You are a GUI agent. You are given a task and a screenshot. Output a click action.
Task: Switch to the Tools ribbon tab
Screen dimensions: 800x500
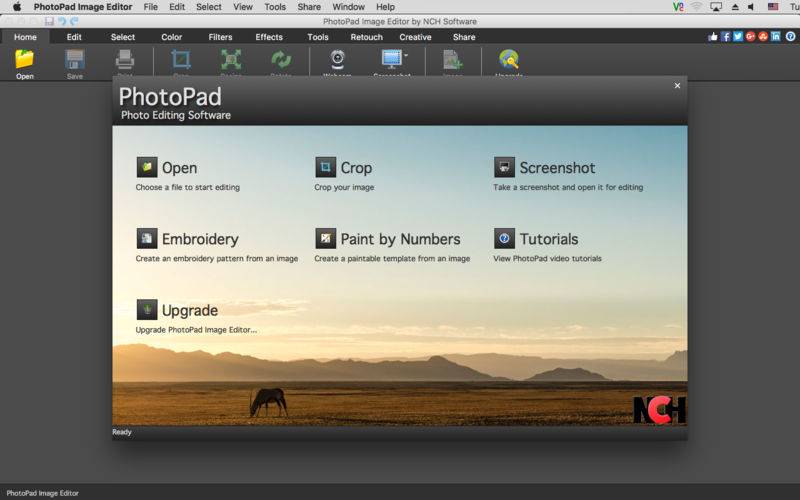318,37
